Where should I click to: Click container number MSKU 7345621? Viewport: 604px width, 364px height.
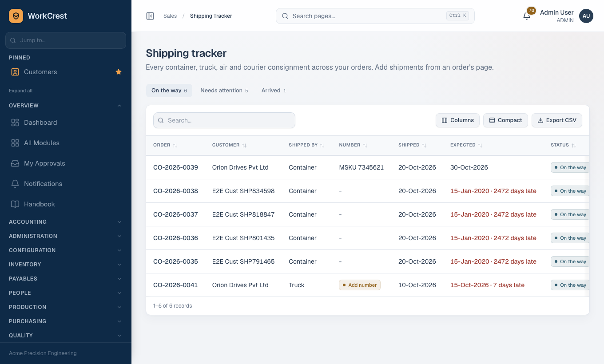click(362, 167)
